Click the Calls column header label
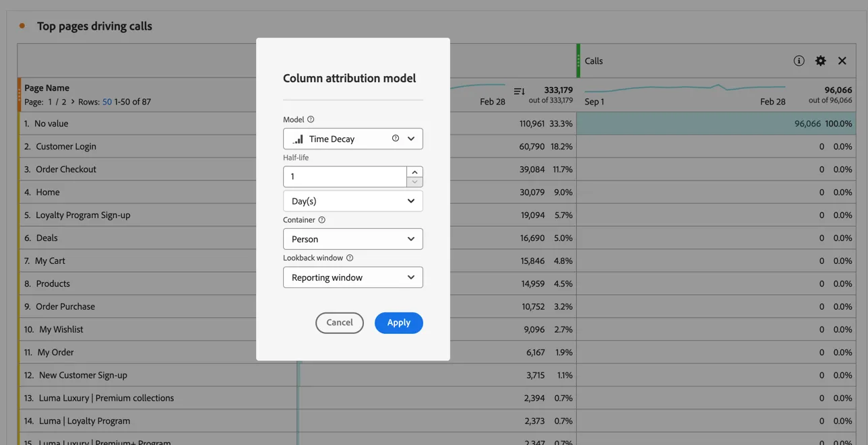 point(594,61)
